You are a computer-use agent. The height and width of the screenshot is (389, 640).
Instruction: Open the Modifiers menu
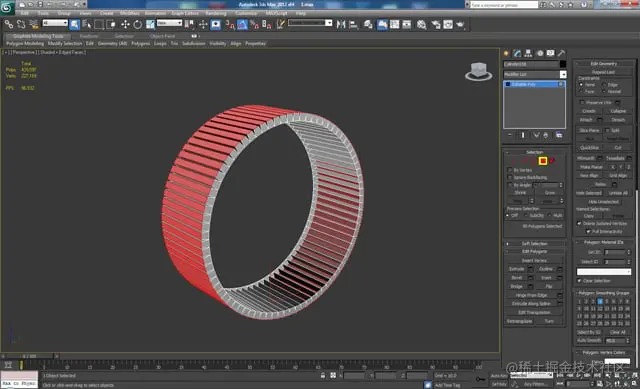coord(129,13)
